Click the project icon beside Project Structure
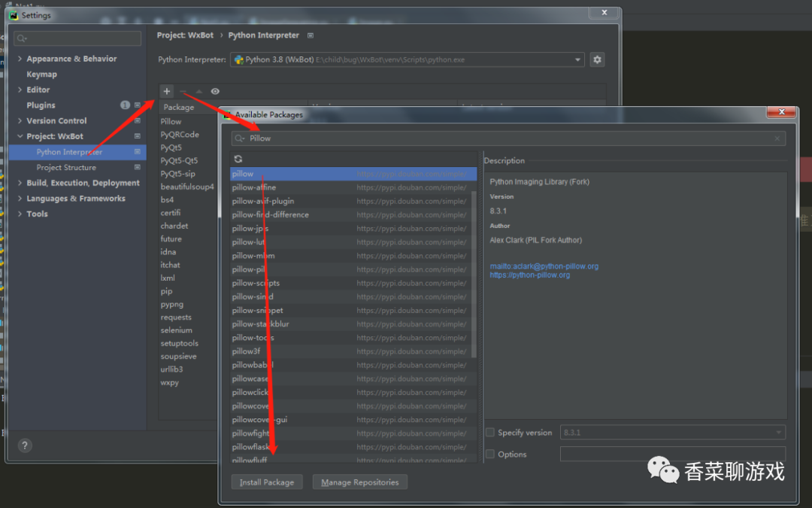 [x=138, y=167]
